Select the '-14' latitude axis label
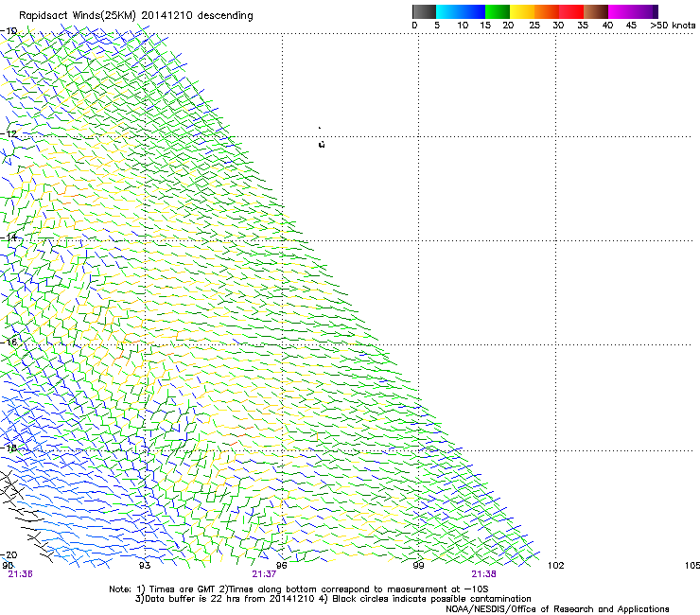Image resolution: width=700 pixels, height=615 pixels. 9,237
